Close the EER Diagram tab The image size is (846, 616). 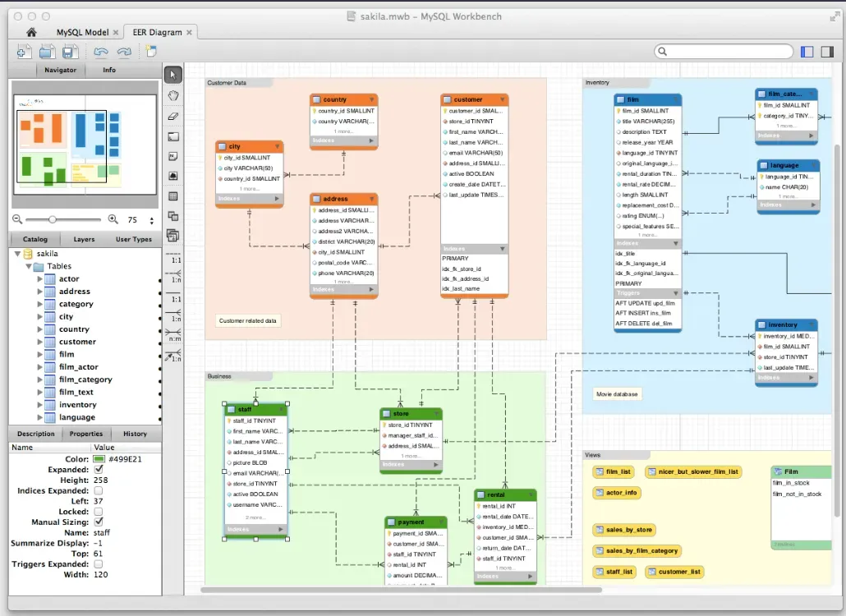click(190, 32)
